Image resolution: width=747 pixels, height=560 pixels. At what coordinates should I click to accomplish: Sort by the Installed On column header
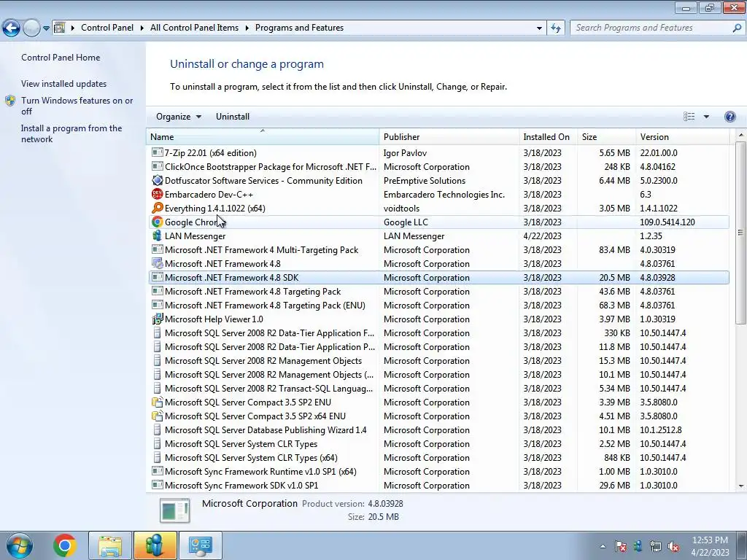tap(549, 137)
